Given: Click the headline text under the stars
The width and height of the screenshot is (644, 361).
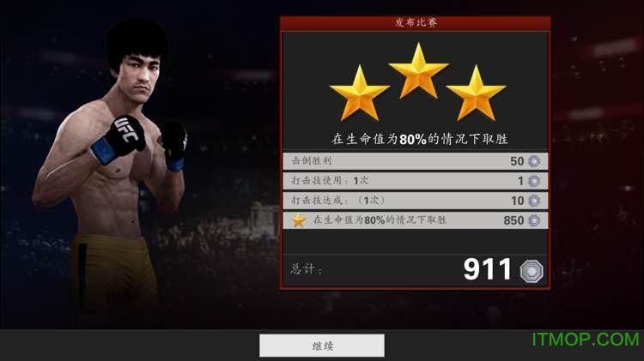Looking at the screenshot, I should tap(419, 139).
